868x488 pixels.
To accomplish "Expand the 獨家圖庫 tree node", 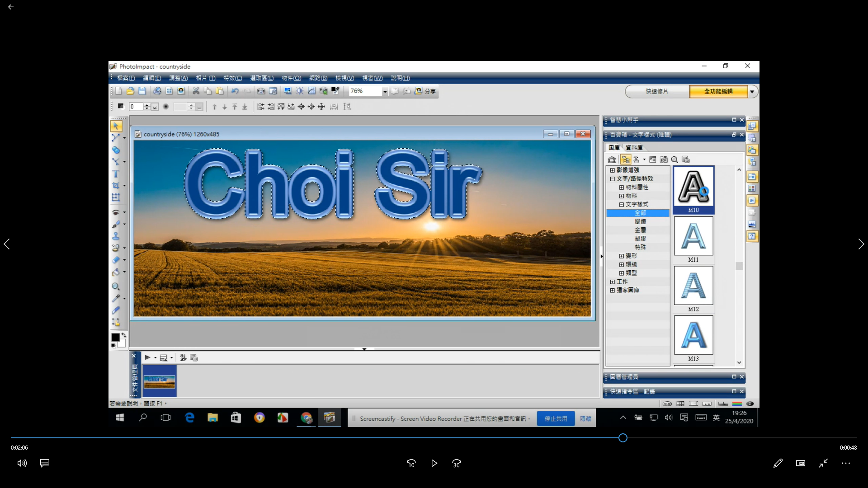I will pos(612,291).
